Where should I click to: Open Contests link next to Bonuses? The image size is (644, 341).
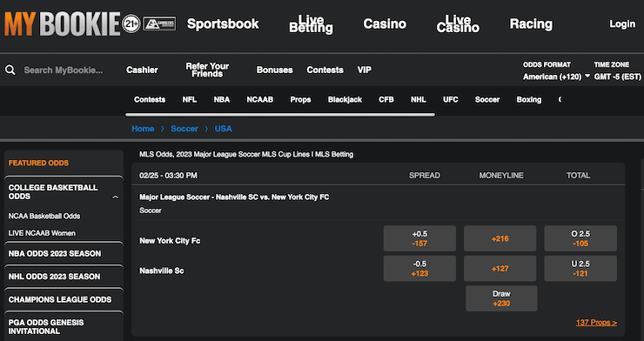[325, 70]
